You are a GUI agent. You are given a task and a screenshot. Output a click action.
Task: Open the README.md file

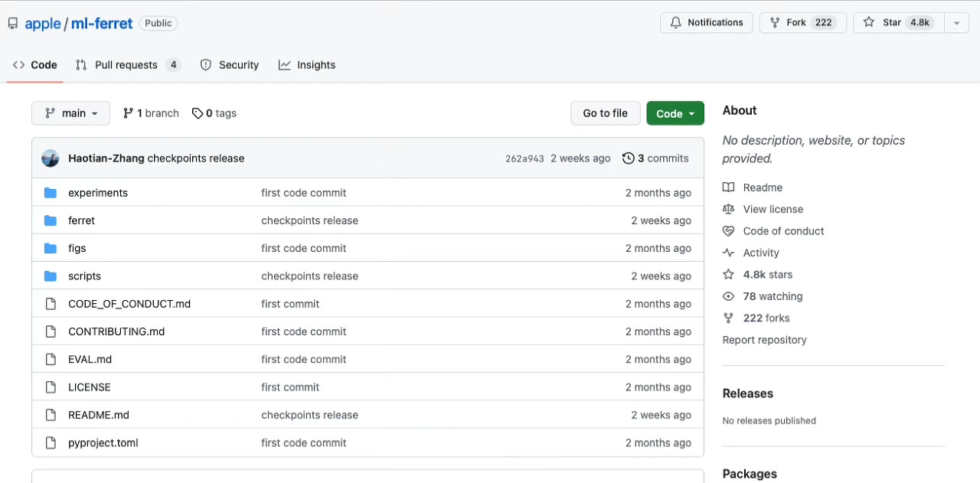[99, 415]
